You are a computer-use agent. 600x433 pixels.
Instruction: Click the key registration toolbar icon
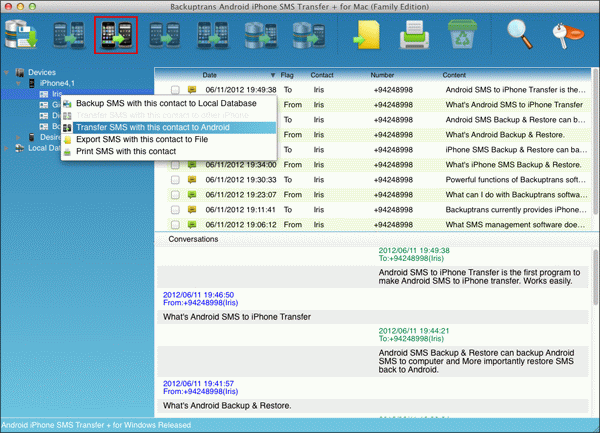click(568, 36)
